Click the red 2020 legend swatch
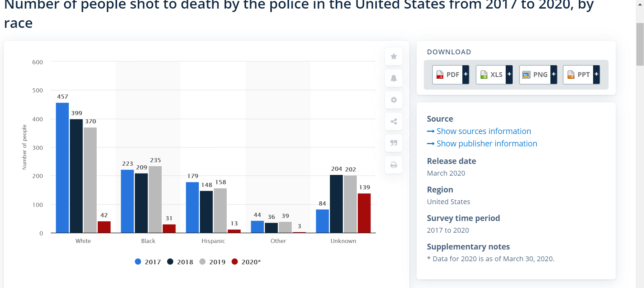This screenshot has width=644, height=288. (x=235, y=262)
